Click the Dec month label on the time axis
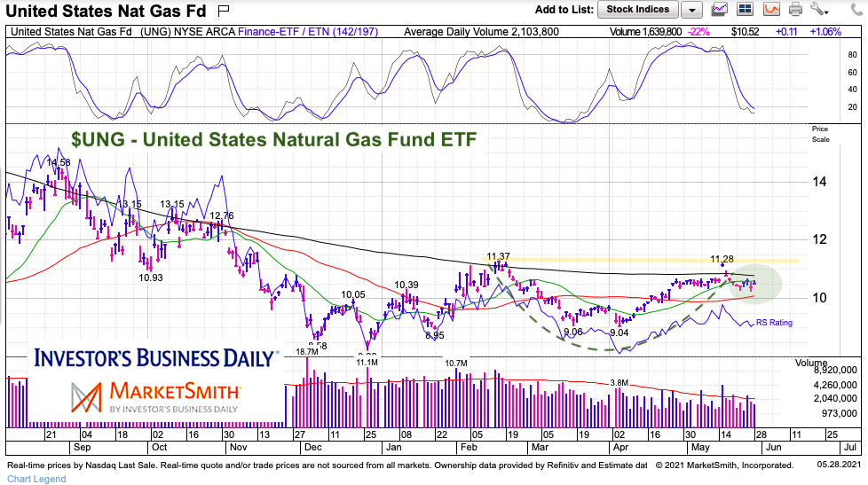Viewport: 868px width, 485px height. 312,447
